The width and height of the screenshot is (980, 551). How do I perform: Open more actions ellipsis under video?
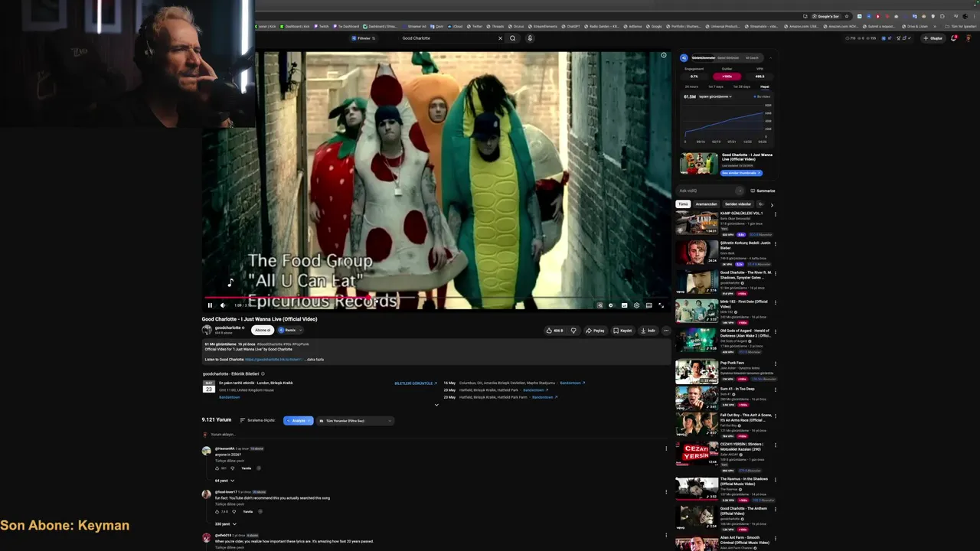(666, 331)
